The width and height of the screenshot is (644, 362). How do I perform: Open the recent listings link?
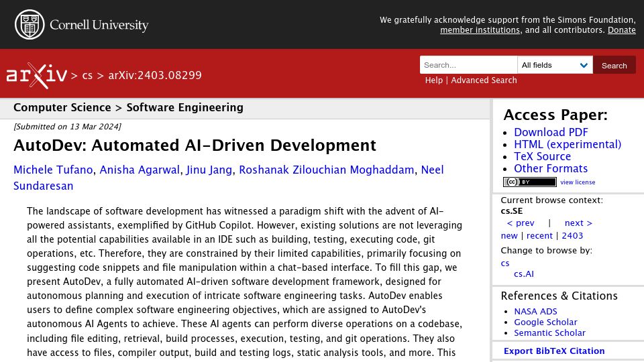tap(539, 235)
